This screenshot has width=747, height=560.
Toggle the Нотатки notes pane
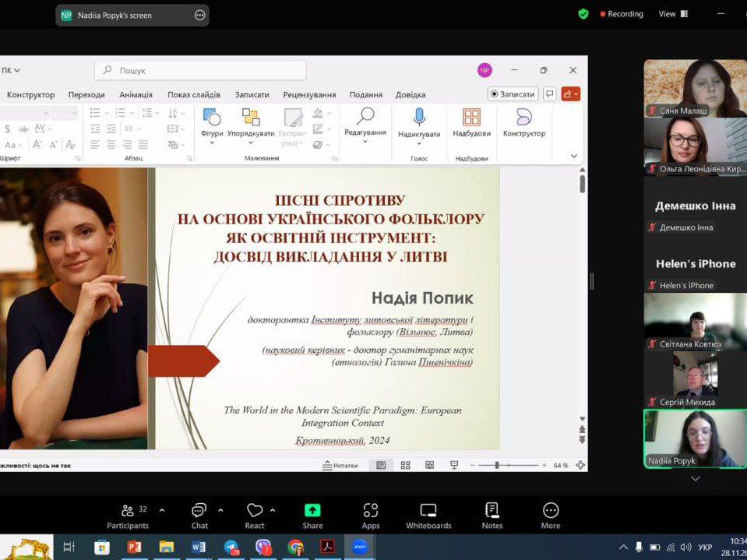tap(340, 465)
